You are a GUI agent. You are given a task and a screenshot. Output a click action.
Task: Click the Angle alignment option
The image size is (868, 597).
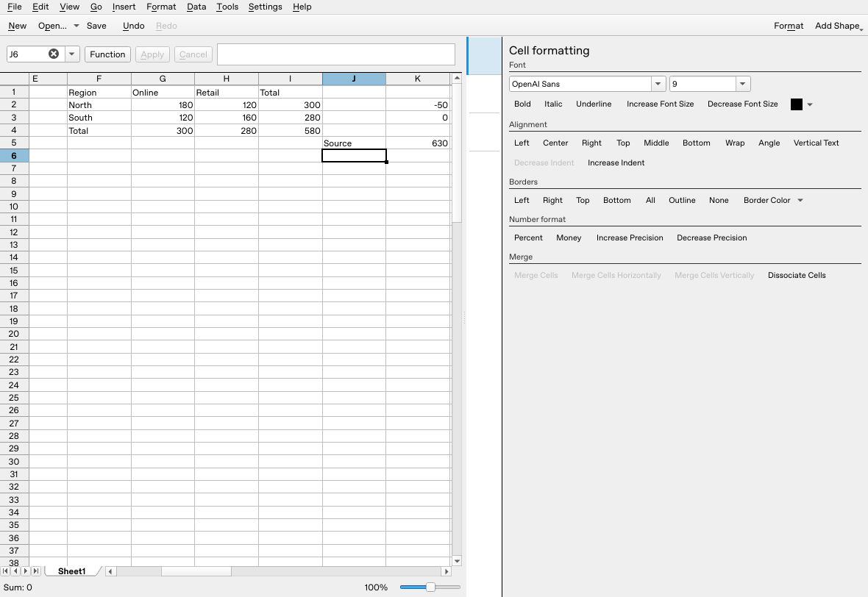(769, 143)
